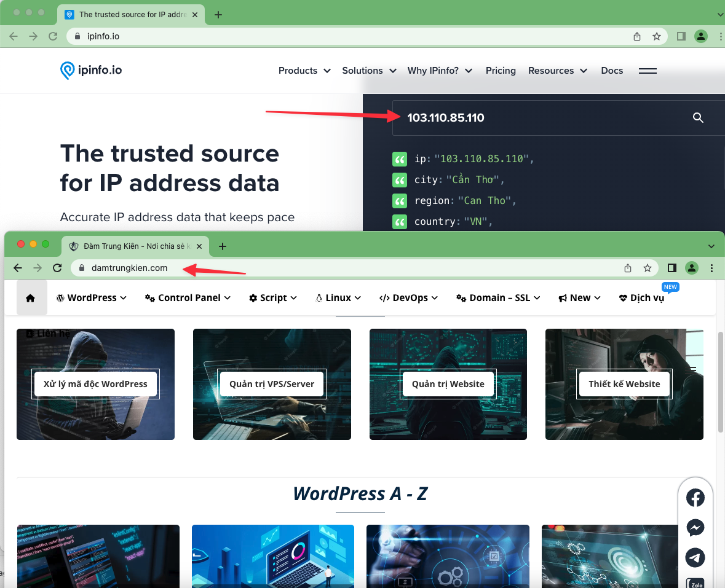
Task: Copy the region value using quote icon
Action: (x=400, y=201)
